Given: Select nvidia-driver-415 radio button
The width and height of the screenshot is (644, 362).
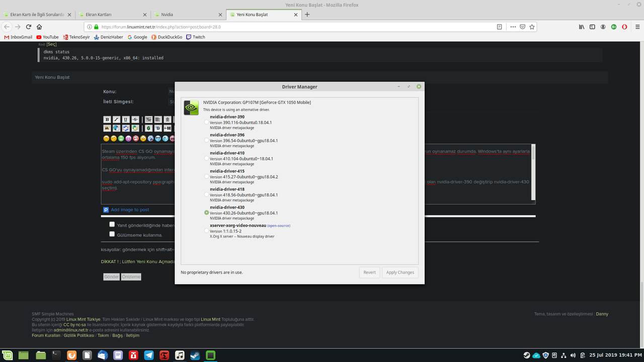Looking at the screenshot, I should tap(207, 176).
